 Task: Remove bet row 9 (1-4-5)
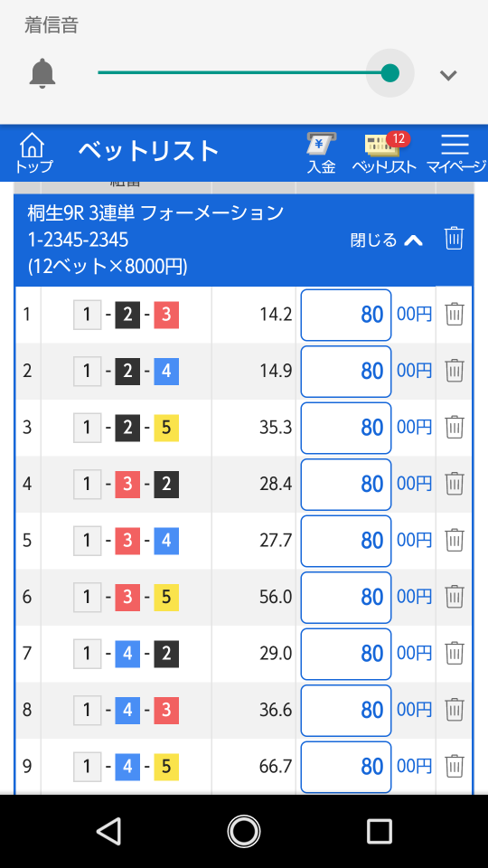point(455,766)
